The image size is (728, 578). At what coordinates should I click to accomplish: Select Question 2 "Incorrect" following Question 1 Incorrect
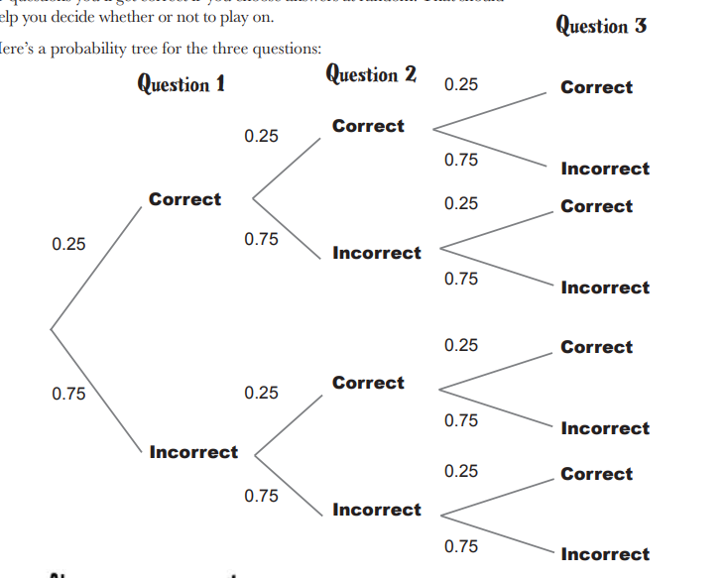pos(377,510)
